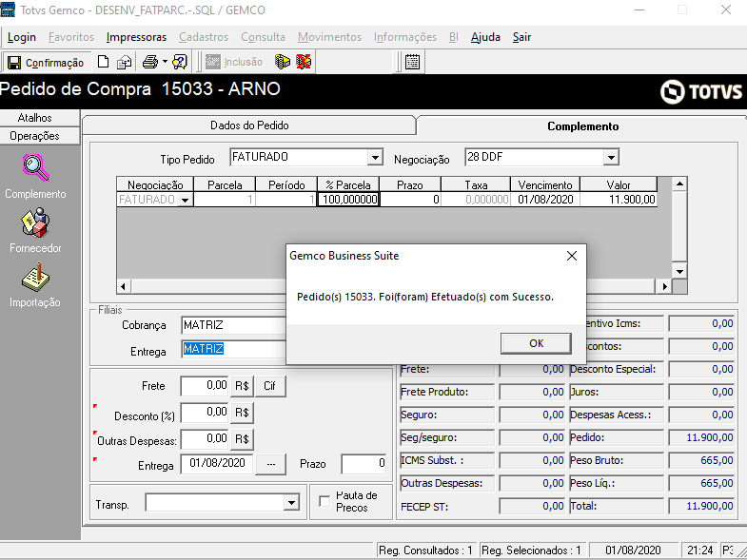Click the Cobrança MATRIZ field
The width and height of the screenshot is (747, 560).
(x=233, y=325)
